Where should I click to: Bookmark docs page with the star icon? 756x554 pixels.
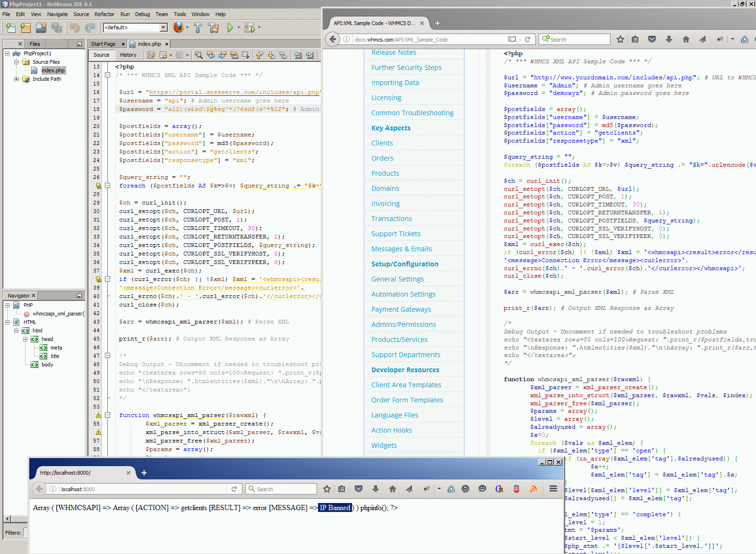point(620,40)
